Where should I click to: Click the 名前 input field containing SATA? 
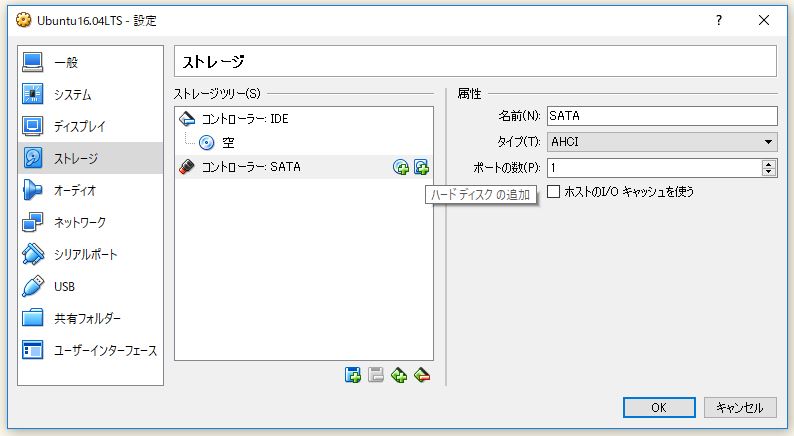[x=662, y=116]
